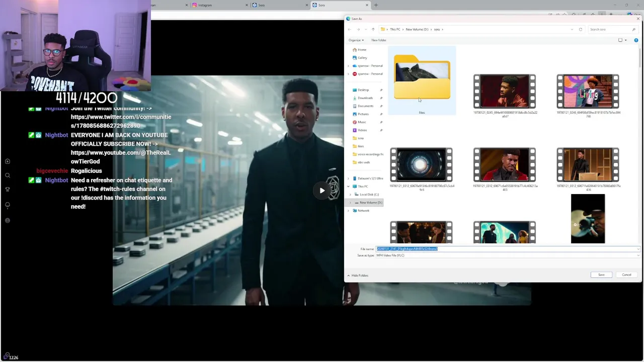
Task: Create a New folder
Action: coord(379,40)
